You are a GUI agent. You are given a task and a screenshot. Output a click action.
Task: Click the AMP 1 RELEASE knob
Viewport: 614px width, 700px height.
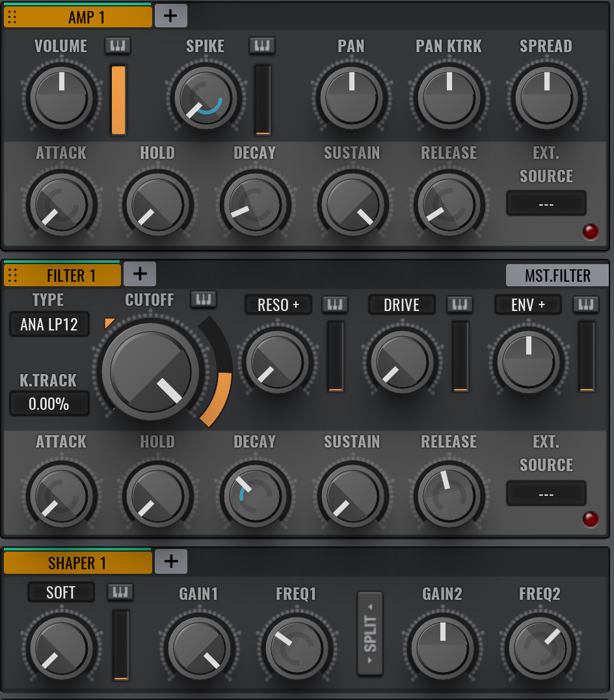449,204
